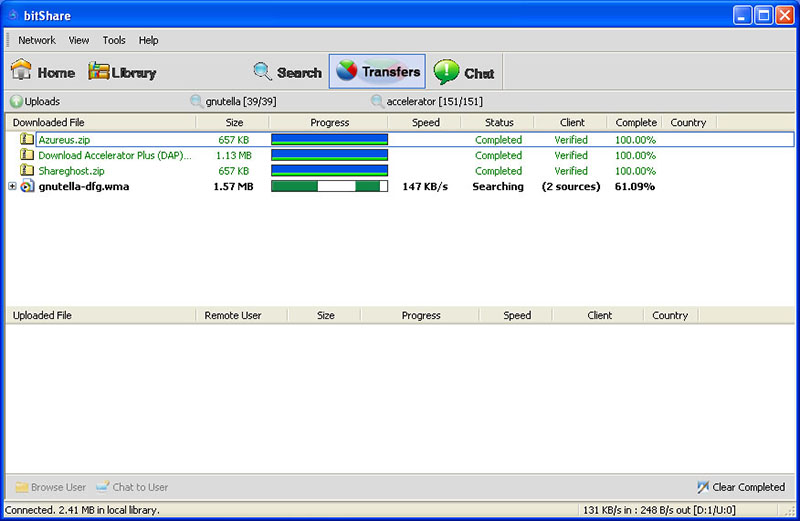Open the Network menu

coord(37,40)
